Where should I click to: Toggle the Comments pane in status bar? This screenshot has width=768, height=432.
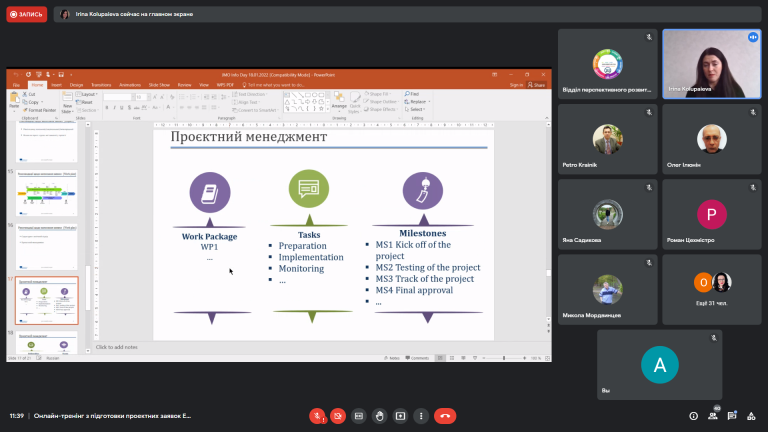(417, 358)
